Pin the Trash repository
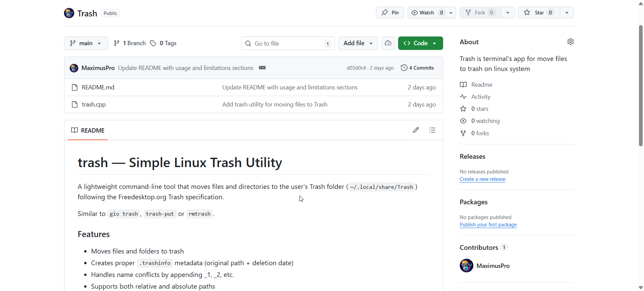 (390, 13)
